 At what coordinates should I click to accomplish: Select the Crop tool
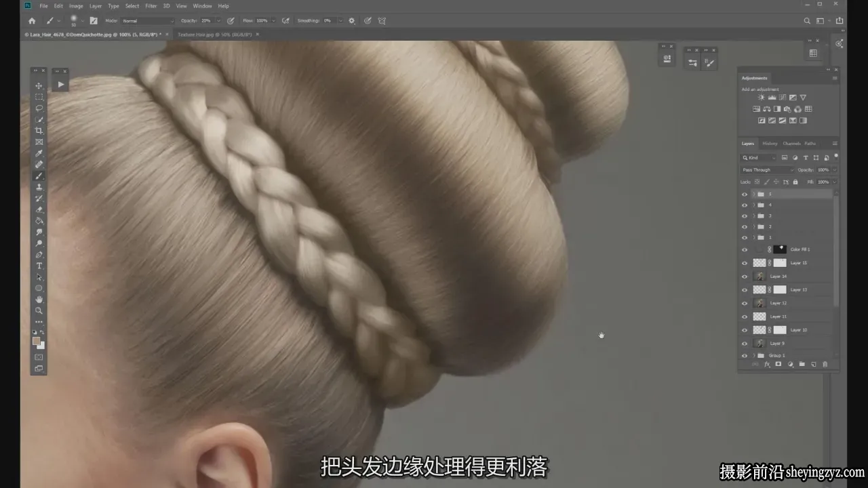click(39, 130)
